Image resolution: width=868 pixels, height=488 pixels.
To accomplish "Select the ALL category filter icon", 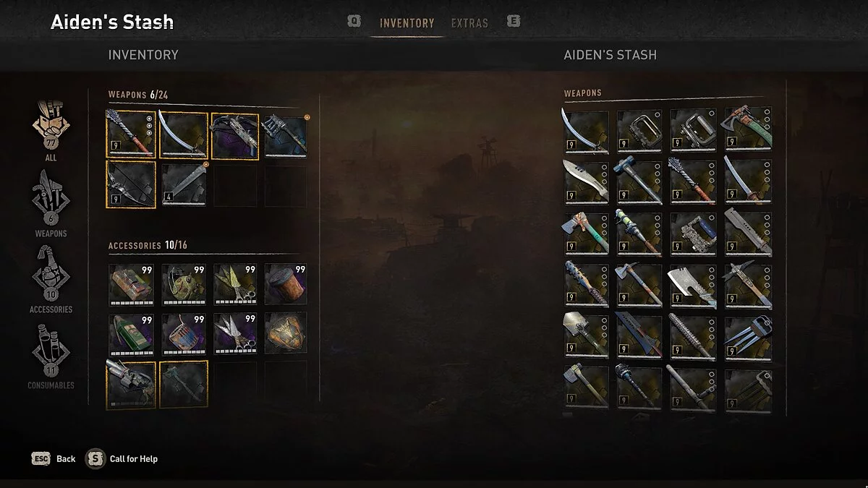I will 51,123.
